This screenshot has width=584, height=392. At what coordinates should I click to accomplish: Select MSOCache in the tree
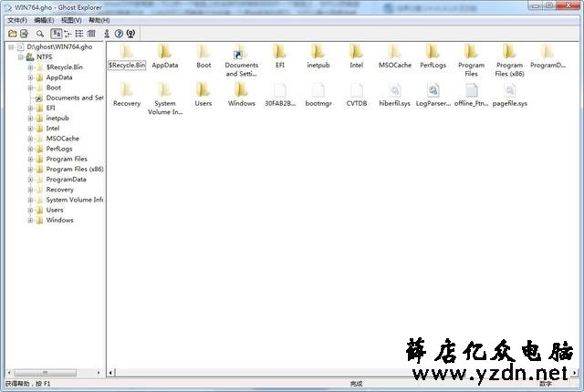tap(63, 139)
